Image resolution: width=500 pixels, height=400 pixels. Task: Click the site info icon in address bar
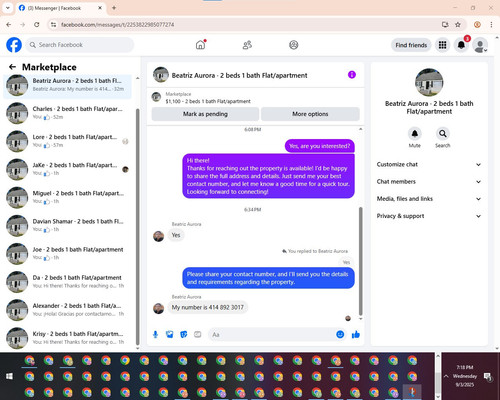(53, 25)
